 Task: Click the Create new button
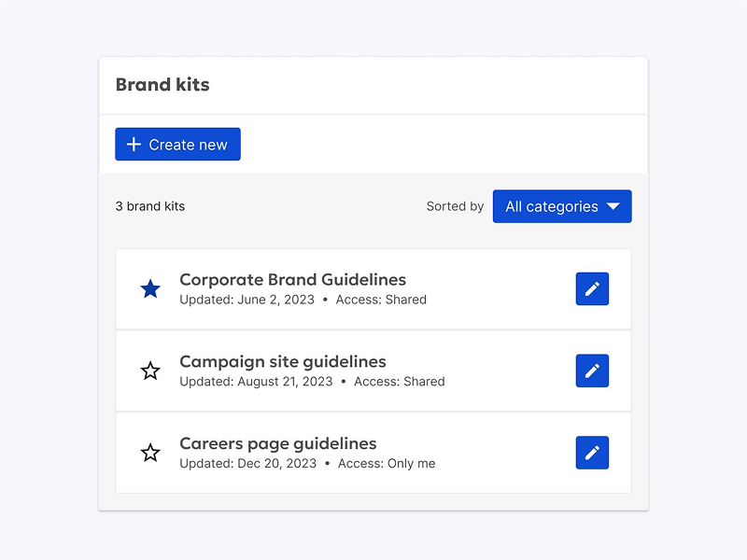177,144
